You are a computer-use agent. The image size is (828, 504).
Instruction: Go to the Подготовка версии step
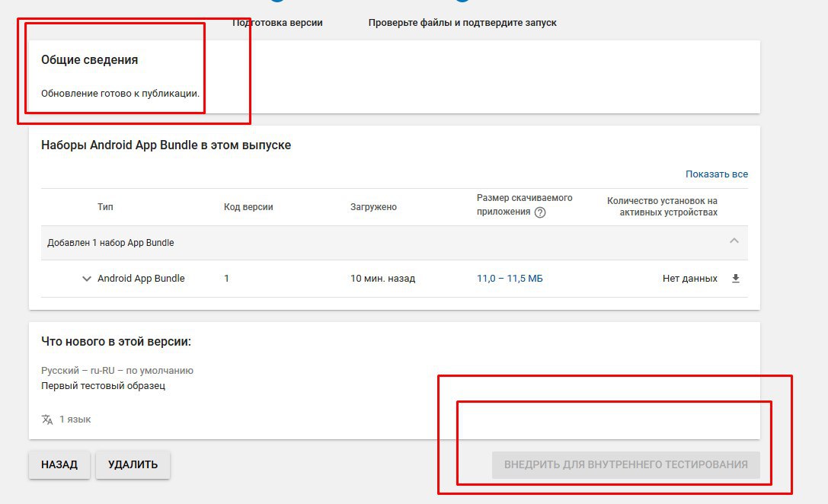pyautogui.click(x=277, y=23)
